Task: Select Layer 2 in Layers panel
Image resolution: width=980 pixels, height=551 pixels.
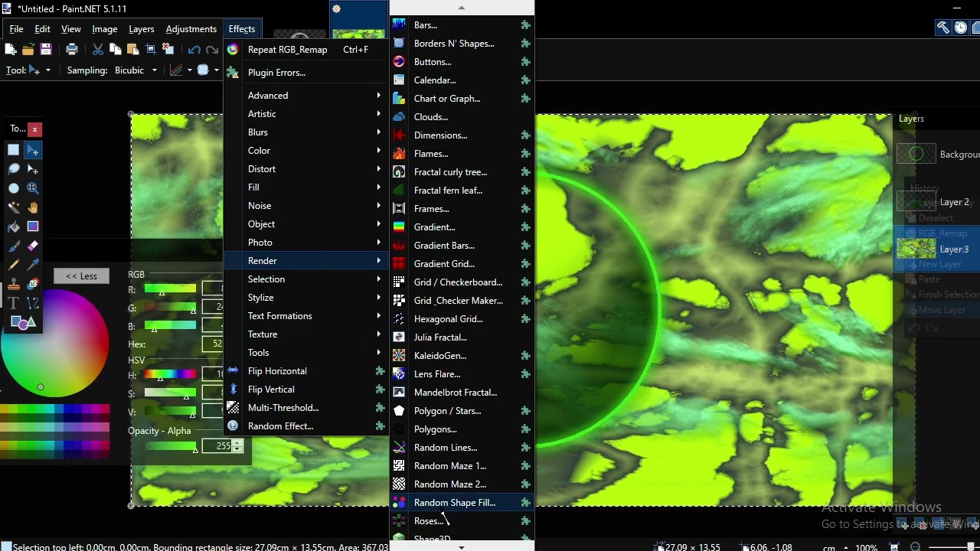Action: click(937, 202)
